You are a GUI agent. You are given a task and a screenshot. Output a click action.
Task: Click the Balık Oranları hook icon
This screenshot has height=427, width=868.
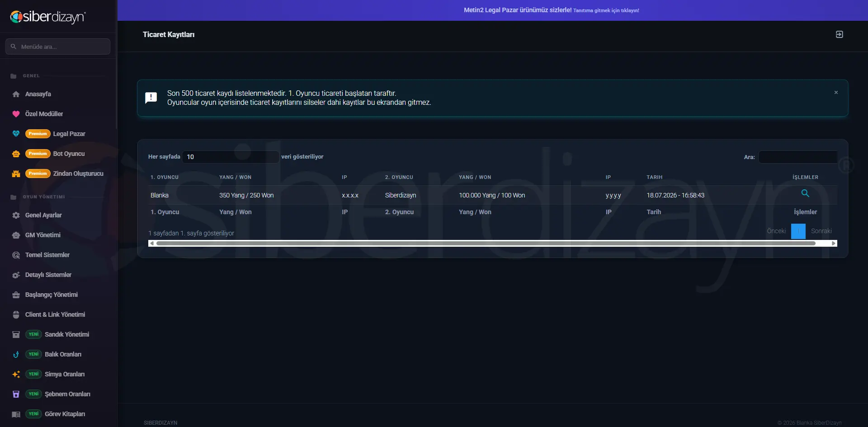click(16, 354)
